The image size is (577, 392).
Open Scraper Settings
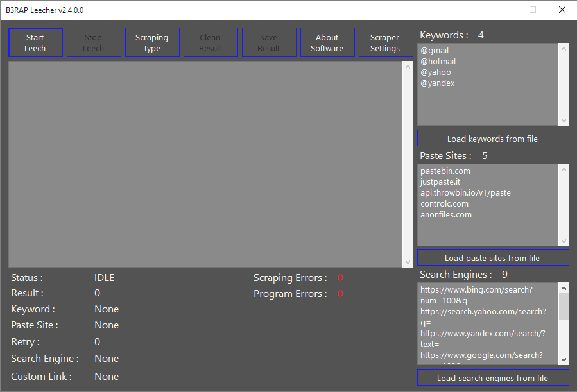(385, 42)
